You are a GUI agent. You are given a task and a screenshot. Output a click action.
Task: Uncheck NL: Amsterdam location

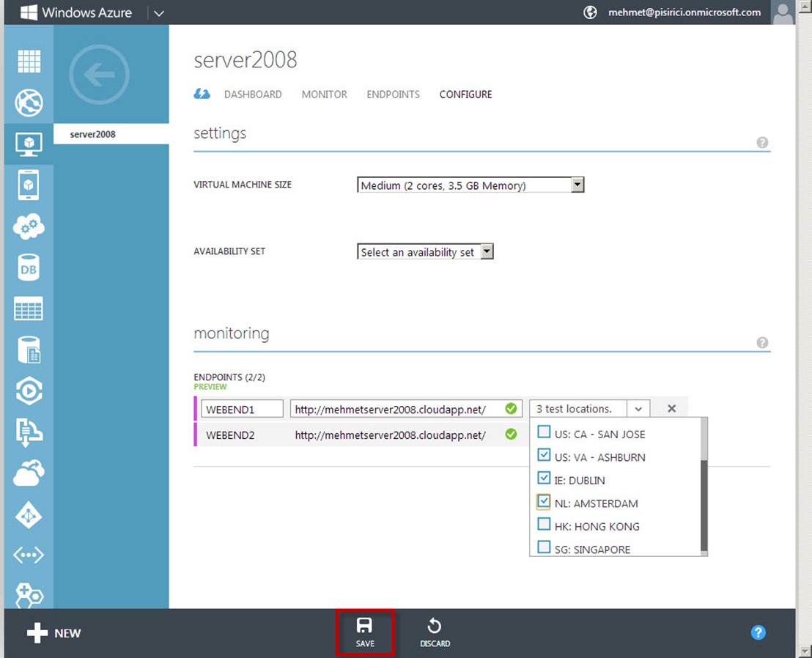(544, 501)
